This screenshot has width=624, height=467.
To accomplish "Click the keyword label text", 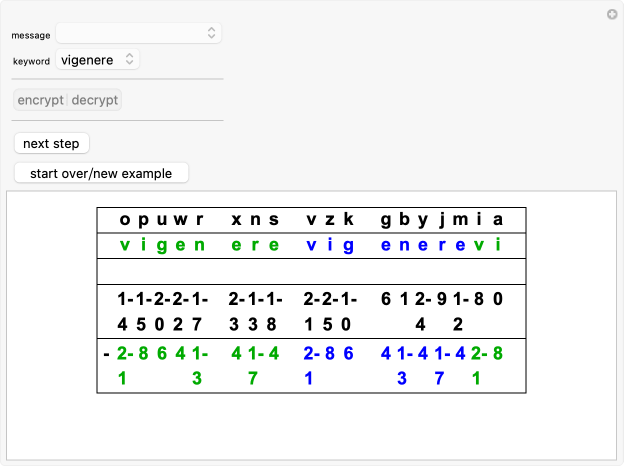I will [31, 61].
